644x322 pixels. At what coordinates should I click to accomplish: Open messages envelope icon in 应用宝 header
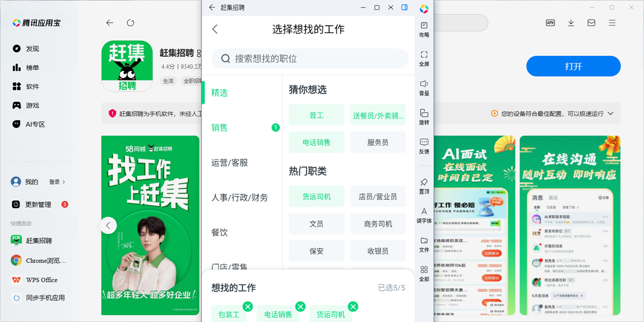[591, 23]
